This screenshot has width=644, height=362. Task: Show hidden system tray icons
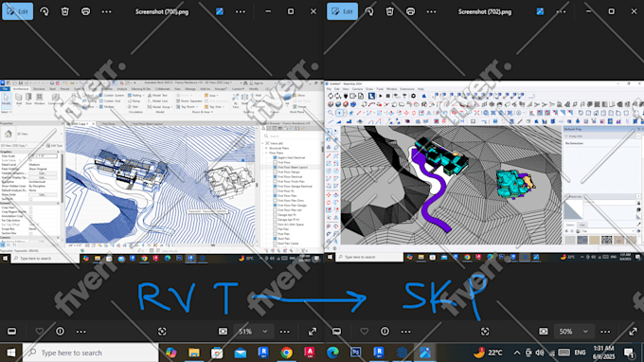[x=517, y=353]
